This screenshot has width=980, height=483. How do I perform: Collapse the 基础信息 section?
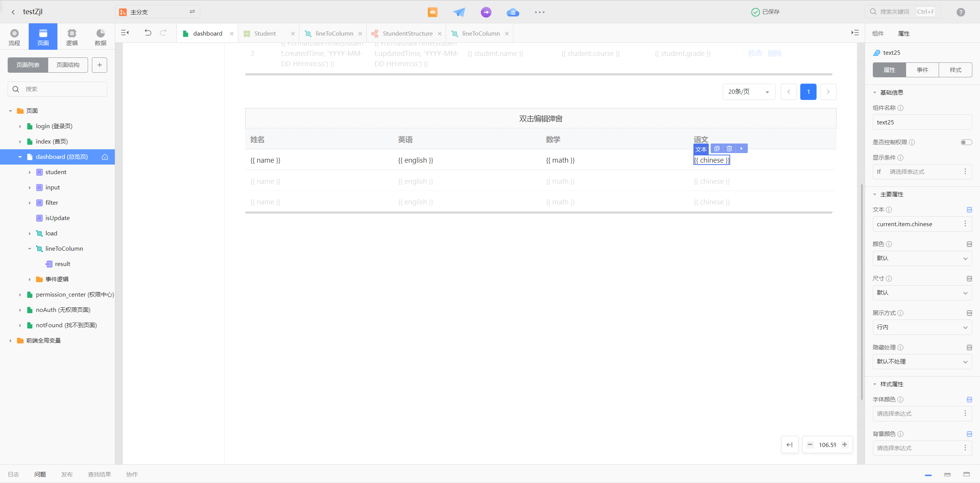click(x=875, y=93)
